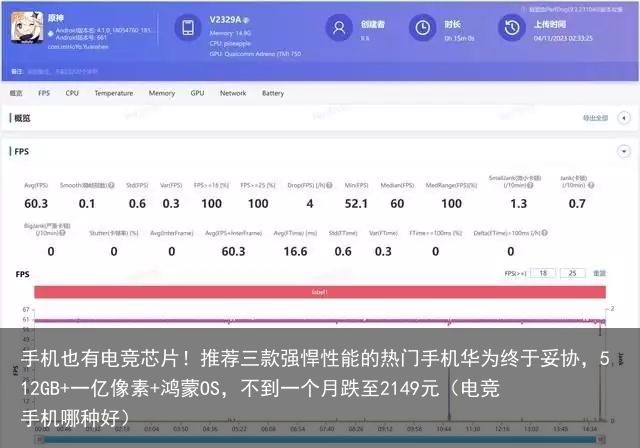Click the FPS threshold field showing 25
Viewport: 640px width, 448px height.
coord(572,273)
